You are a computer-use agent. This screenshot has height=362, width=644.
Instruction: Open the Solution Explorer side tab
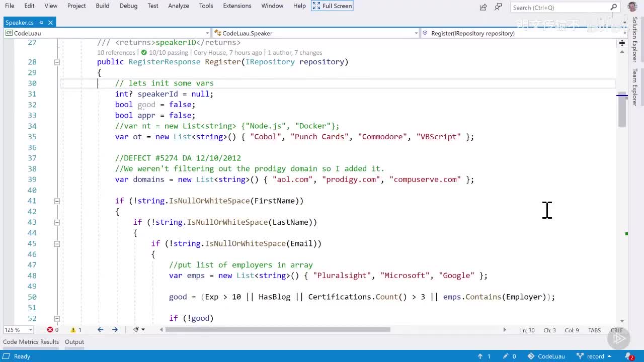point(635,40)
